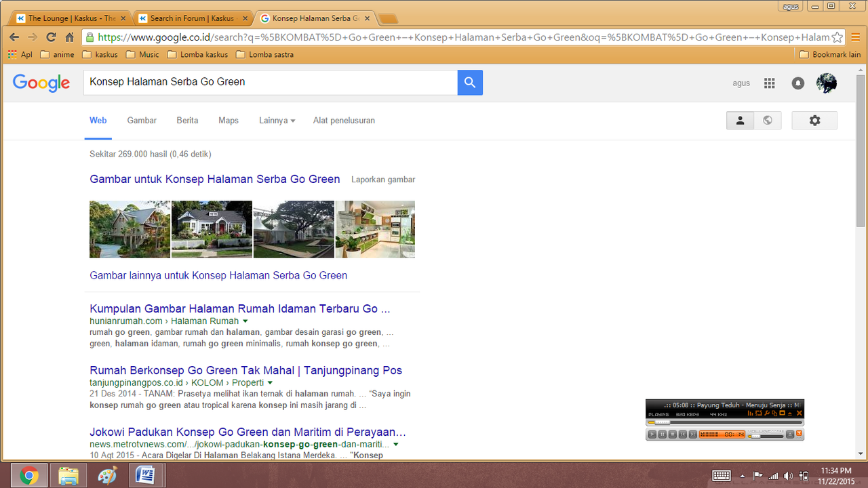Image resolution: width=868 pixels, height=488 pixels.
Task: Expand hunianrumah.com result options arrow
Action: pos(245,321)
